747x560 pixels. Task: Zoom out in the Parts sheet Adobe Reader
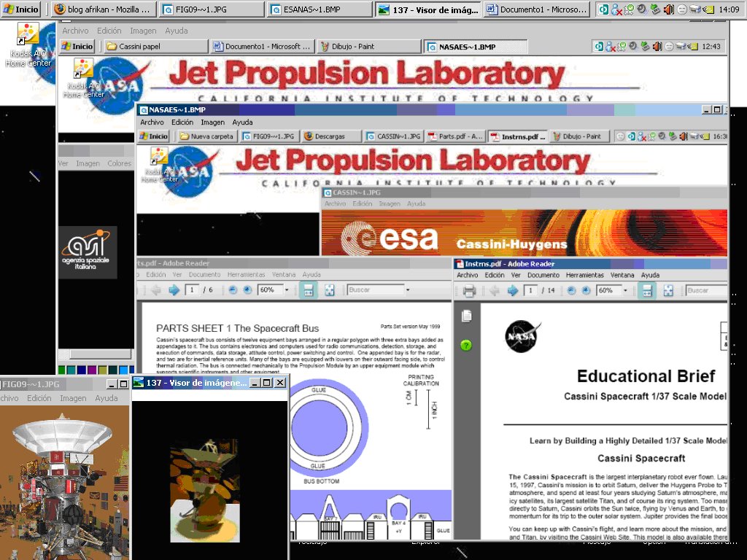click(x=233, y=289)
